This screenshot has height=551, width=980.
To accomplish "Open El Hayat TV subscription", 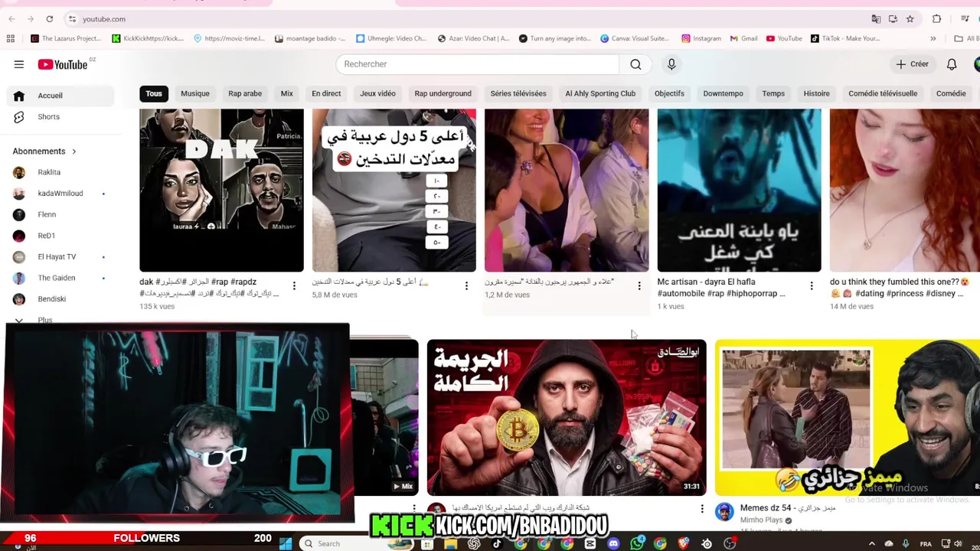I will tap(60, 257).
